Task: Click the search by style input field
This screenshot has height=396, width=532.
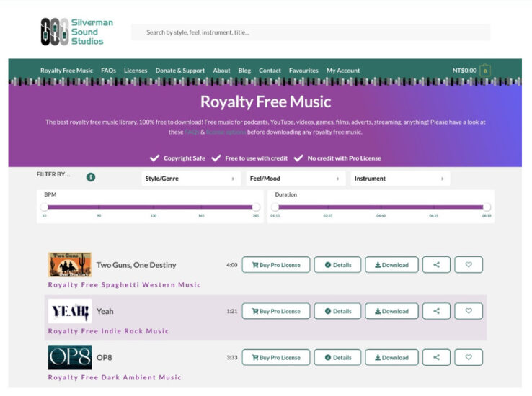Action: click(x=310, y=32)
